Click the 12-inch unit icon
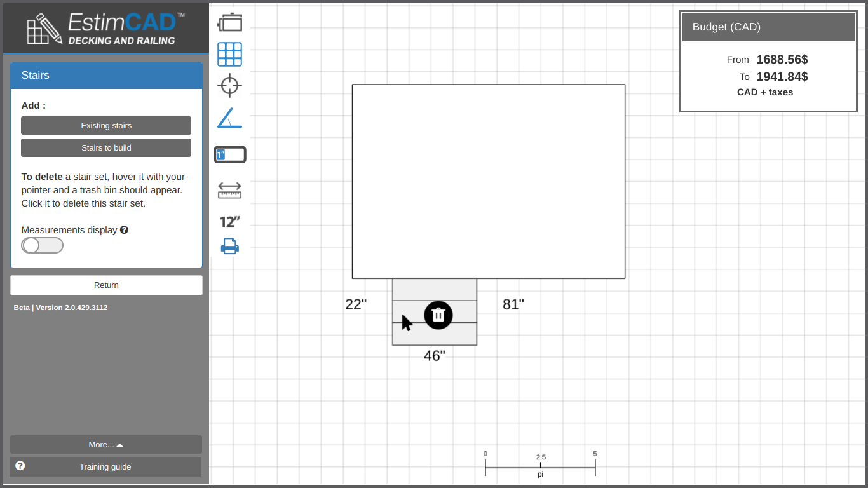 coord(230,222)
